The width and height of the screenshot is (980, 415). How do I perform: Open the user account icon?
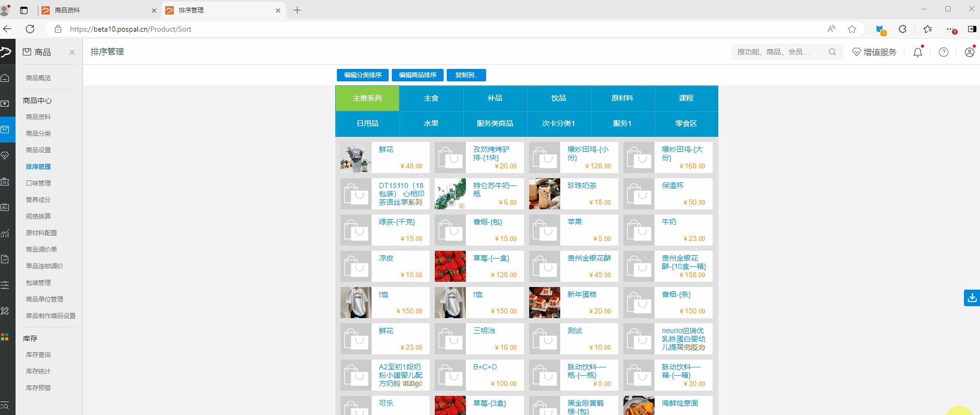pyautogui.click(x=970, y=52)
